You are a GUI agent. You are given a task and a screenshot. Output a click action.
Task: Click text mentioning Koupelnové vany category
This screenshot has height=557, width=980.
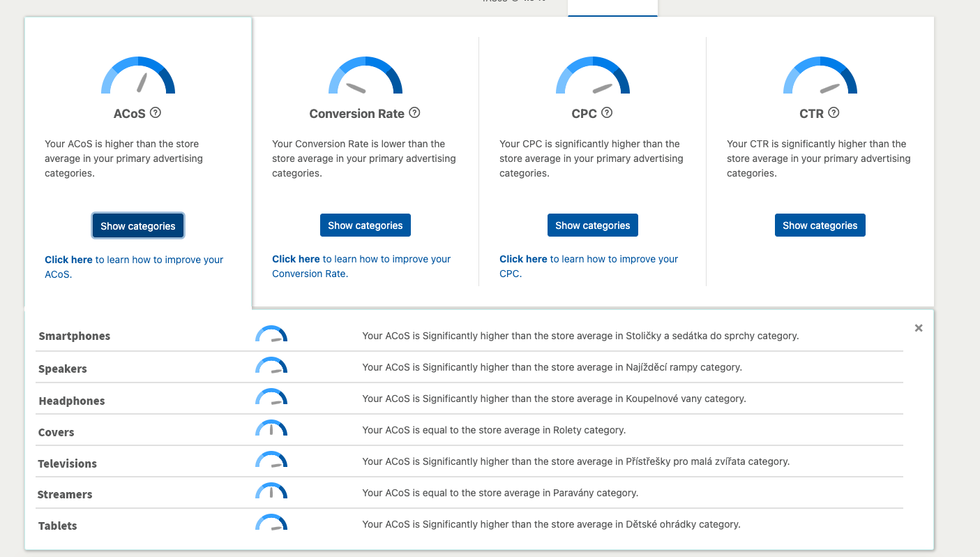click(554, 399)
